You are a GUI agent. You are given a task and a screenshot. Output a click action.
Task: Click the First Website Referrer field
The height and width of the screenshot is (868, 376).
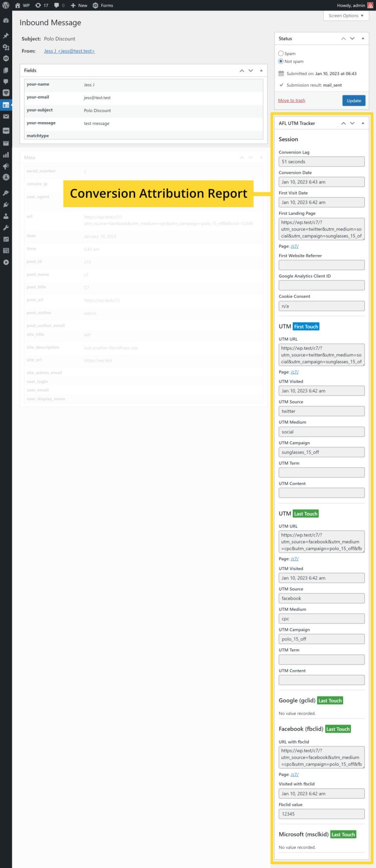coord(322,265)
